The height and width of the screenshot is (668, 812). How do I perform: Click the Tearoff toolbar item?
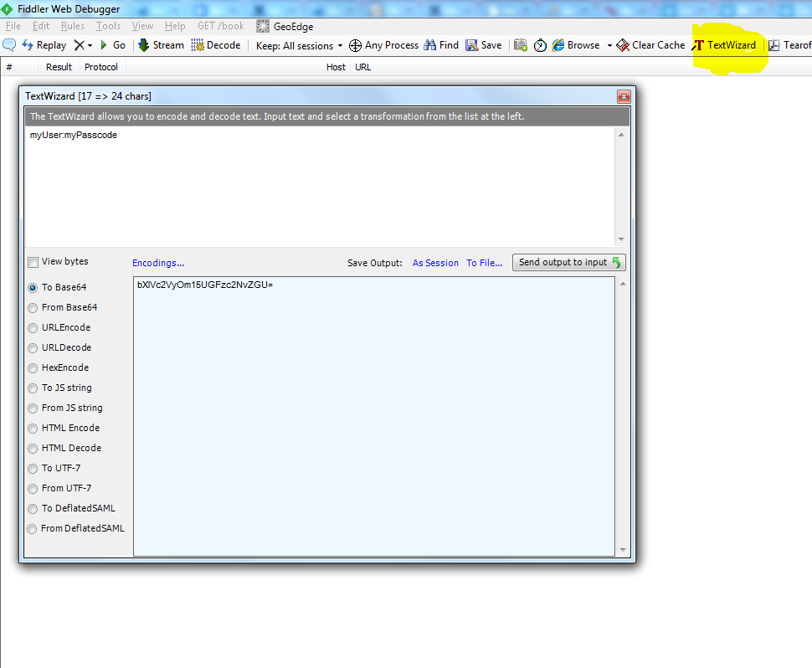789,45
